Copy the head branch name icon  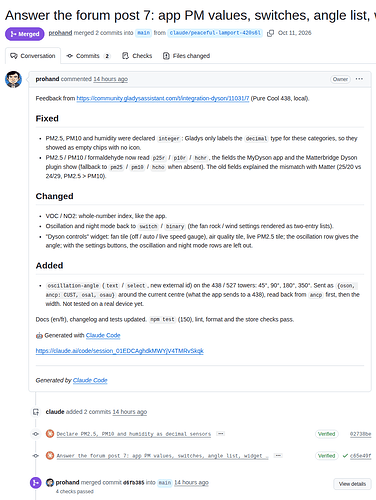coord(270,33)
